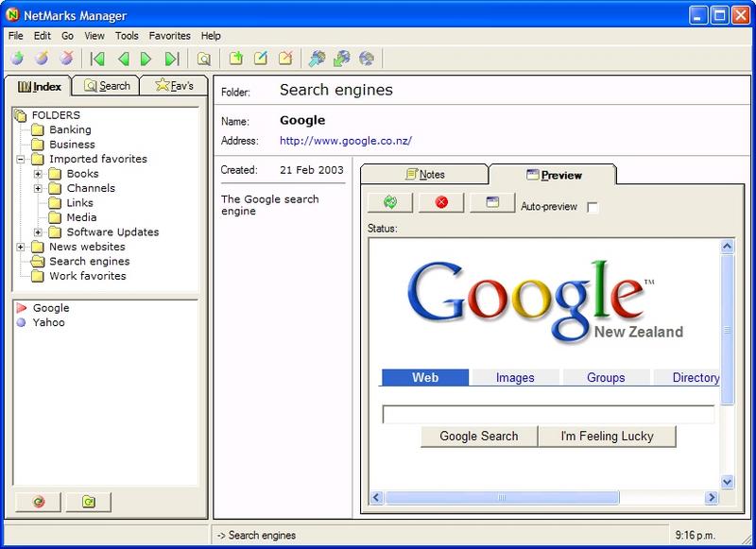The image size is (756, 549).
Task: Click the stop preview red X button
Action: 441,202
